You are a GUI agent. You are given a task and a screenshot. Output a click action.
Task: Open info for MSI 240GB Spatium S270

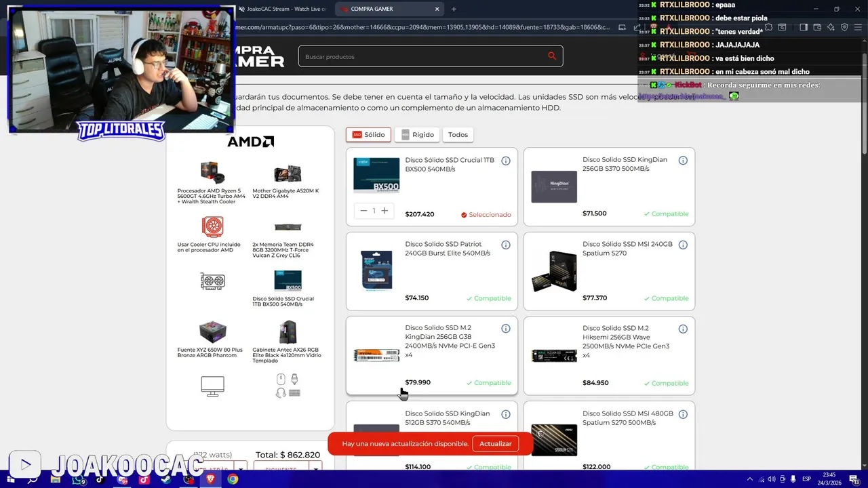(x=683, y=245)
